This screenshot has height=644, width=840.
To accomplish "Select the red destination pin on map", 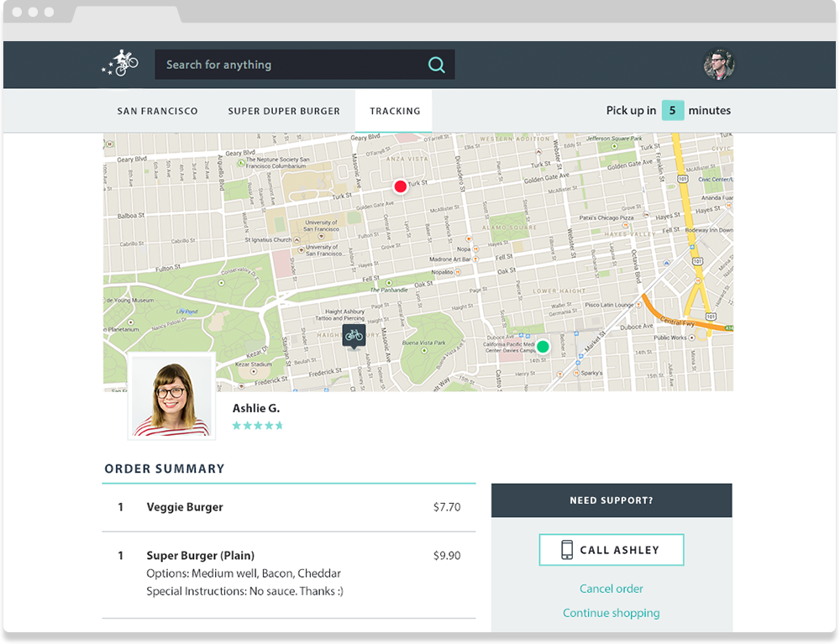I will 400,186.
